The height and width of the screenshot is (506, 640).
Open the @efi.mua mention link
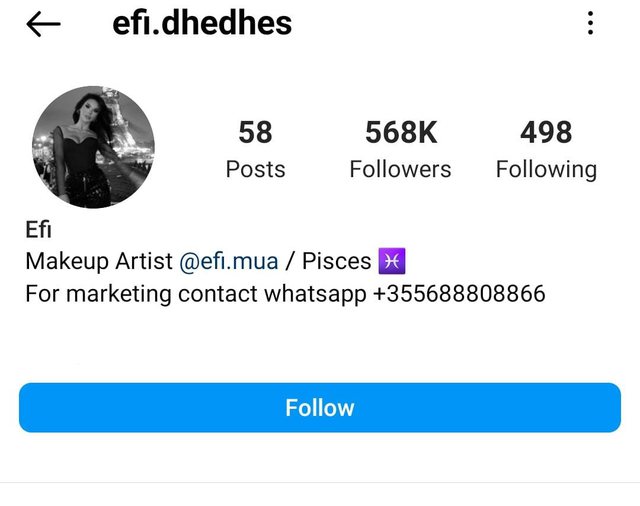(228, 263)
